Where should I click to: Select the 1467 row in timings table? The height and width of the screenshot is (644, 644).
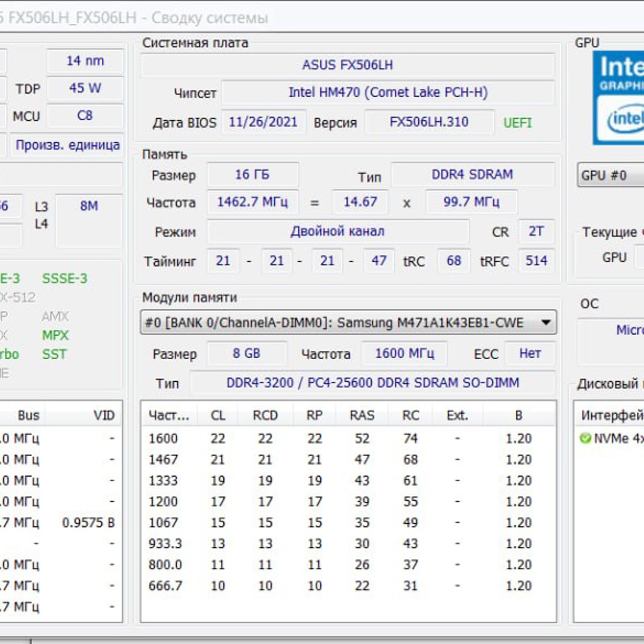(348, 460)
